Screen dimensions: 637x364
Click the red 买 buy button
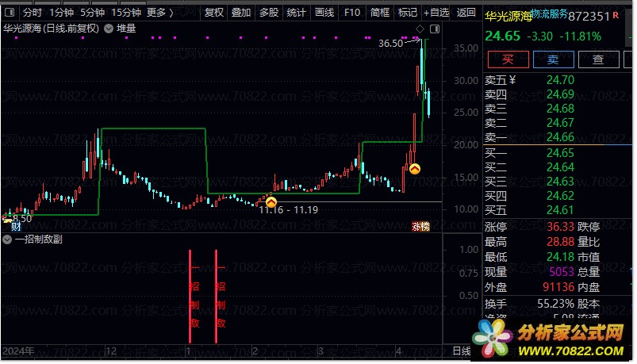(x=508, y=59)
